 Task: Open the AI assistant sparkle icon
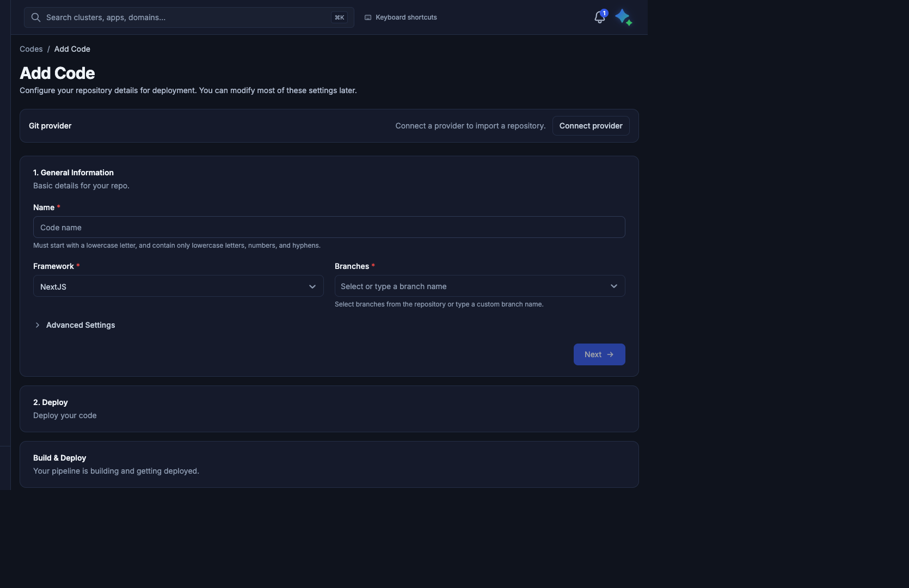(x=623, y=17)
